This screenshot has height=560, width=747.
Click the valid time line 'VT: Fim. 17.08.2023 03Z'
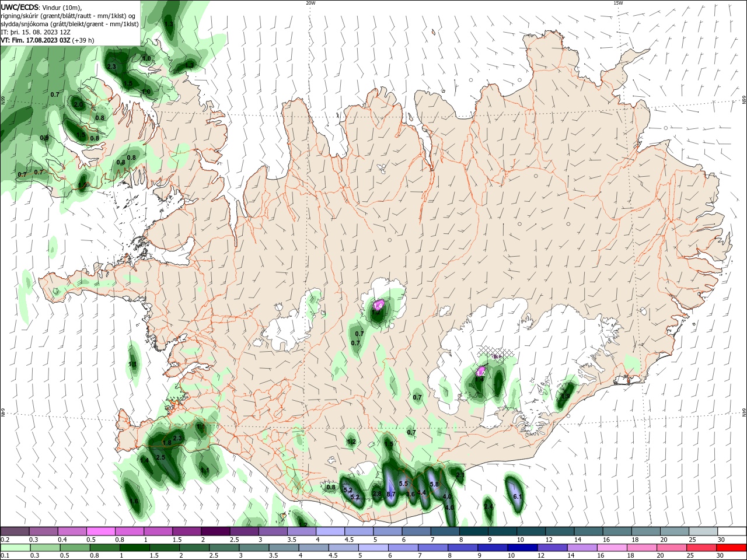pyautogui.click(x=35, y=40)
